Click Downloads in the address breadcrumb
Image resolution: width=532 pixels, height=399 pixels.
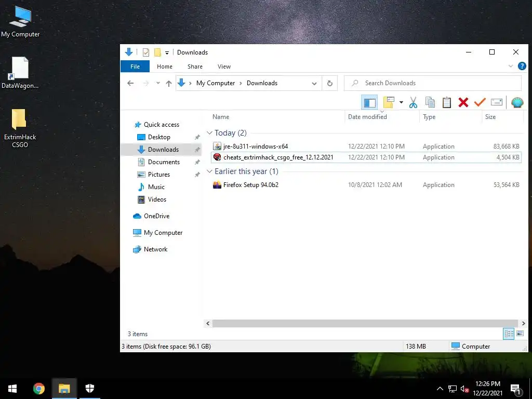tap(262, 83)
